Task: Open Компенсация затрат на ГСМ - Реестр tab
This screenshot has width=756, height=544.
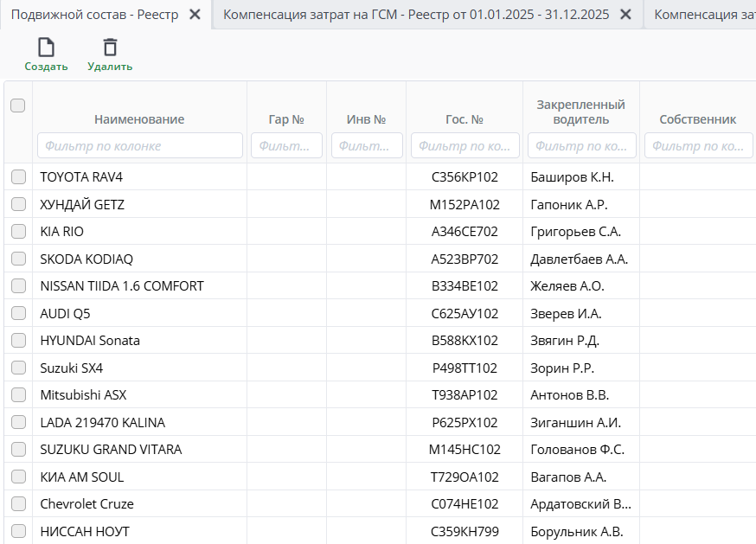Action: [415, 15]
